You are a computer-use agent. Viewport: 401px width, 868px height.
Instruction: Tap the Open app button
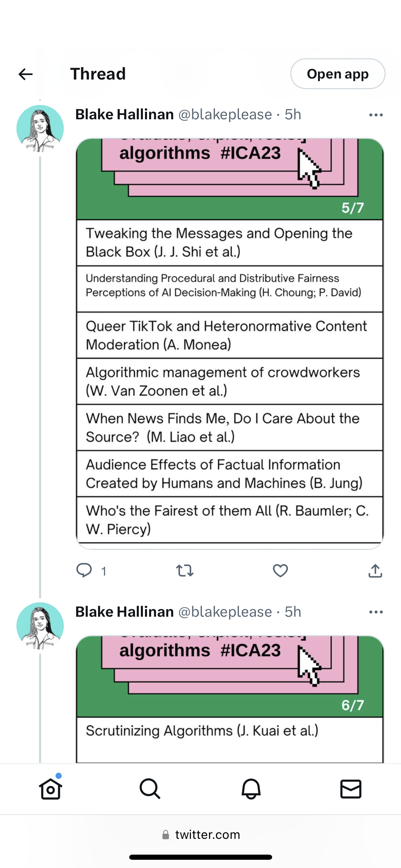point(338,74)
